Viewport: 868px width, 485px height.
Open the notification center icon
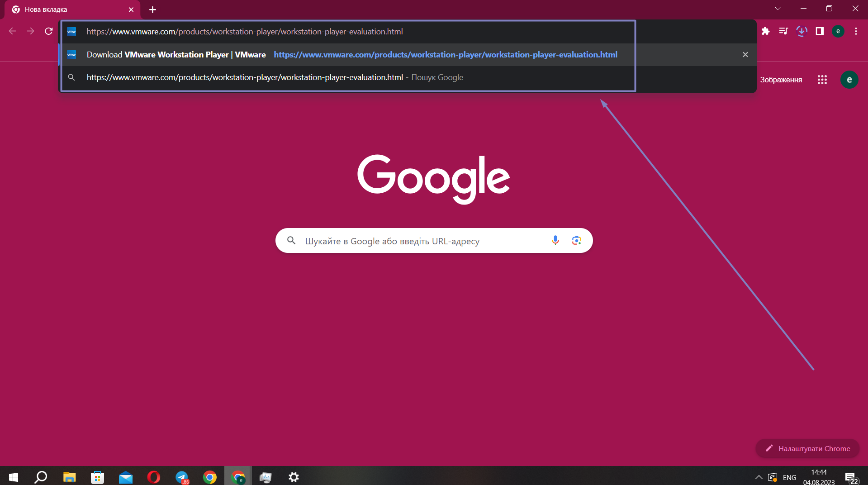pyautogui.click(x=851, y=477)
